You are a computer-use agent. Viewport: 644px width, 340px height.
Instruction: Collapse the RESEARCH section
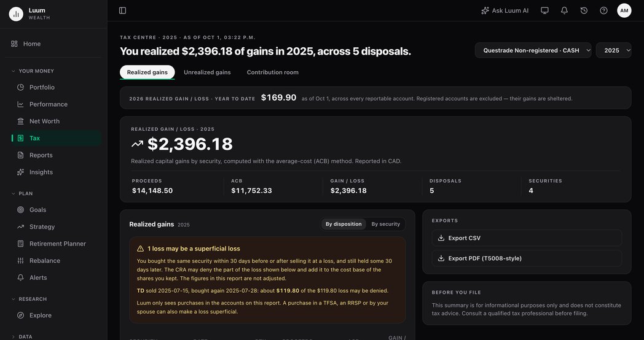pyautogui.click(x=29, y=299)
